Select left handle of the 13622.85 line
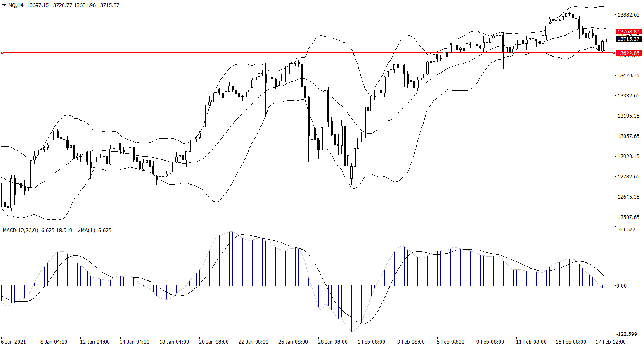The height and width of the screenshot is (347, 644). pos(2,52)
